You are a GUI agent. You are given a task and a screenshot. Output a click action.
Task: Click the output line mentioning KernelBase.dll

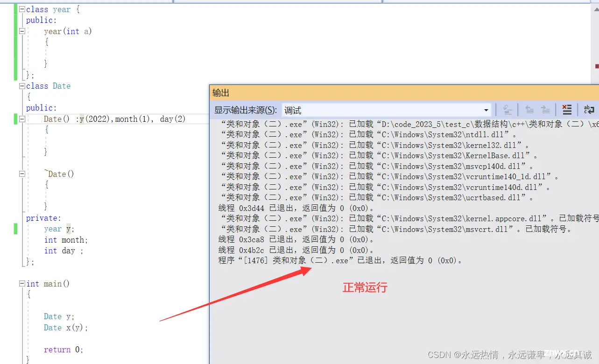pyautogui.click(x=380, y=155)
